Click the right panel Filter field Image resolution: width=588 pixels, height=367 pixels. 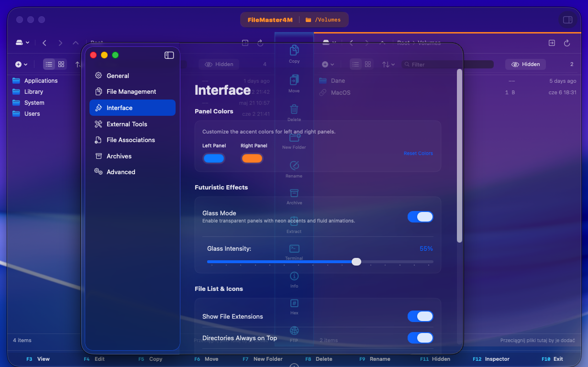[x=448, y=64]
